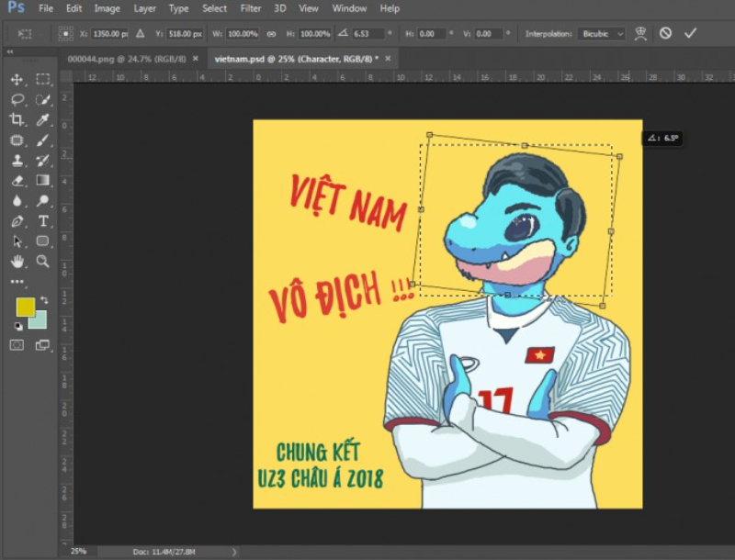735x560 pixels.
Task: Commit the transform with the checkmark button
Action: [x=691, y=33]
